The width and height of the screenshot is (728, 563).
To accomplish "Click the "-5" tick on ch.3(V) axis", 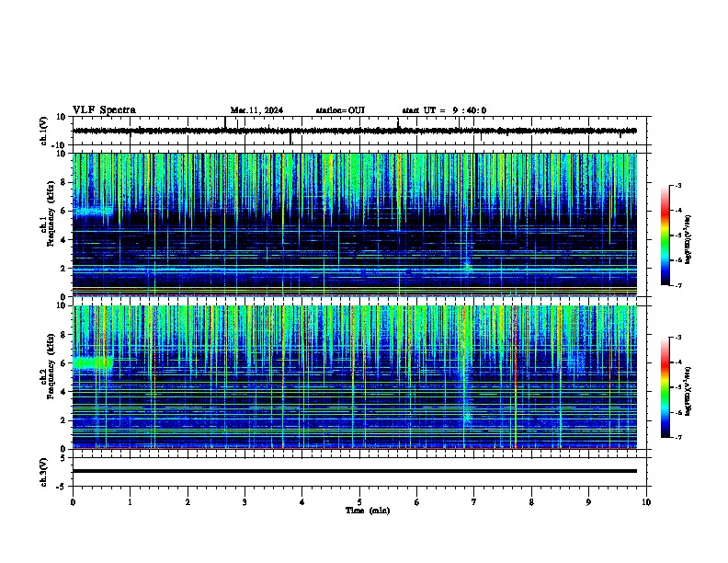I will coord(63,487).
